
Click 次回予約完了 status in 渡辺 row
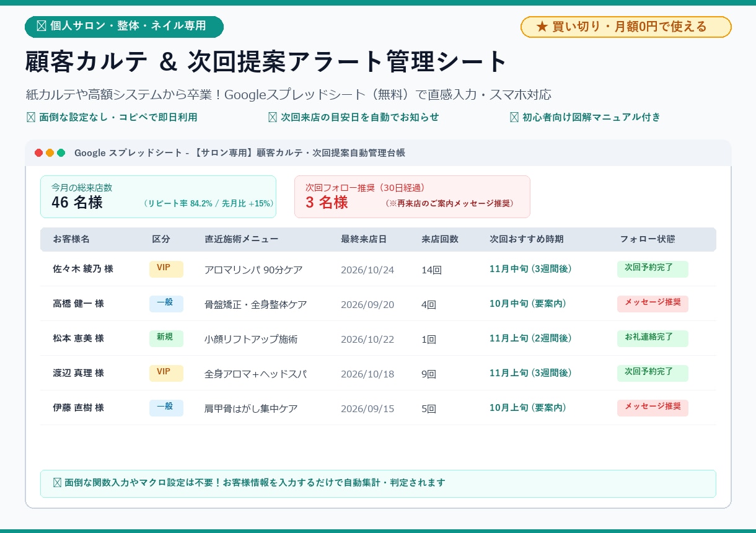coord(653,373)
